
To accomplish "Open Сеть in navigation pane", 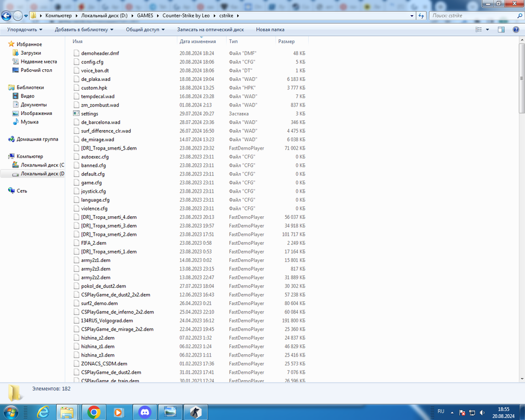I will (22, 191).
